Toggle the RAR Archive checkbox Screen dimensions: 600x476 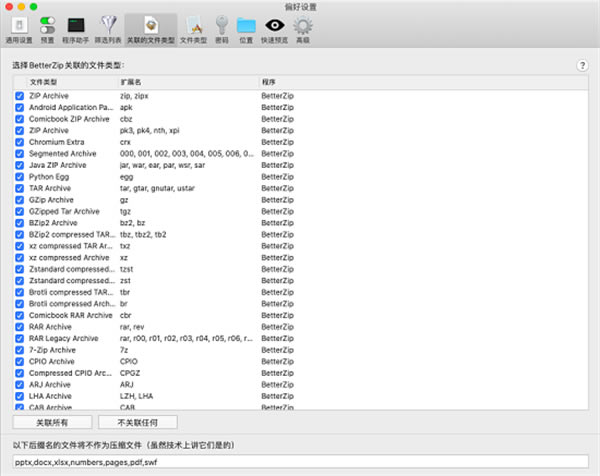coord(20,326)
